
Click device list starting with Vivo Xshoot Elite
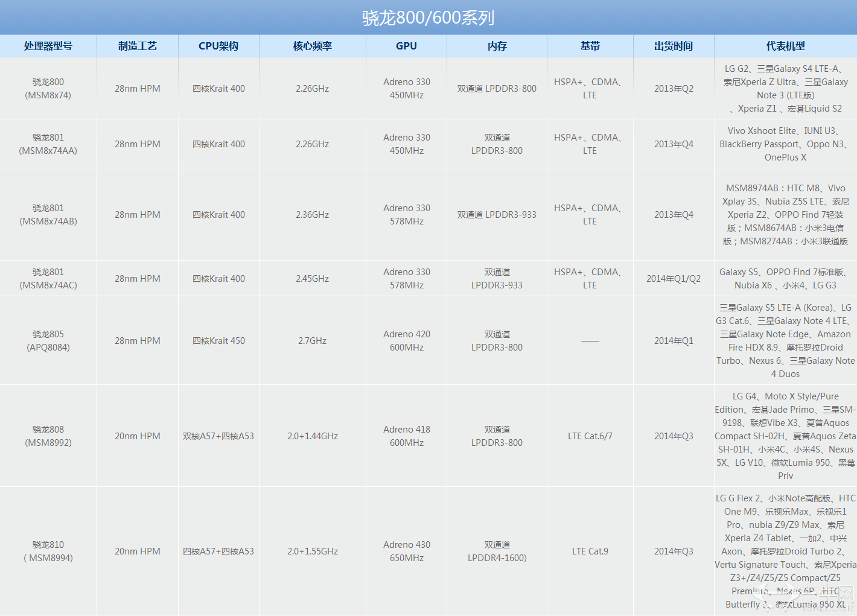(786, 144)
